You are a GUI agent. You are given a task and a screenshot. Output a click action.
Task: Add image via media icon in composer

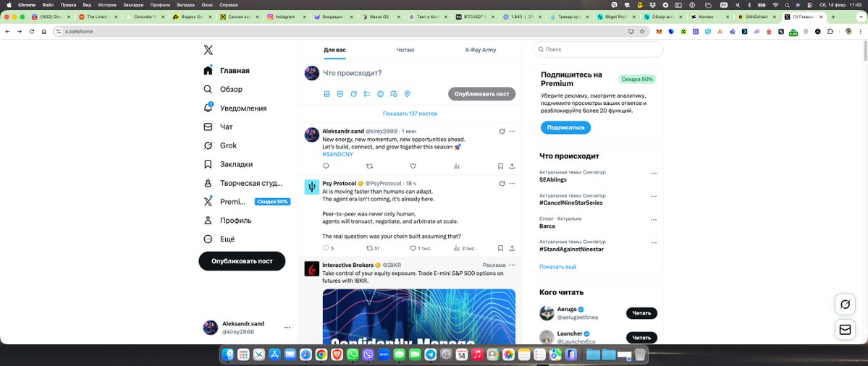(326, 94)
